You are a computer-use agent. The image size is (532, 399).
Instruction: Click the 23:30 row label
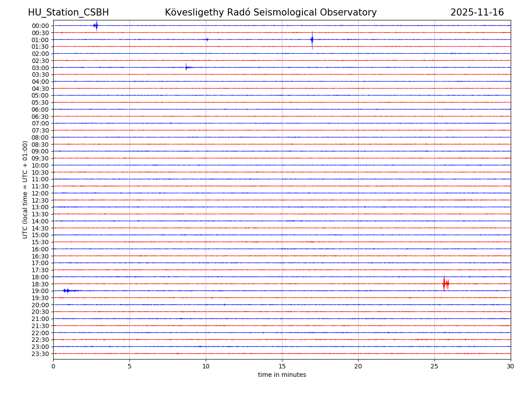click(x=40, y=354)
